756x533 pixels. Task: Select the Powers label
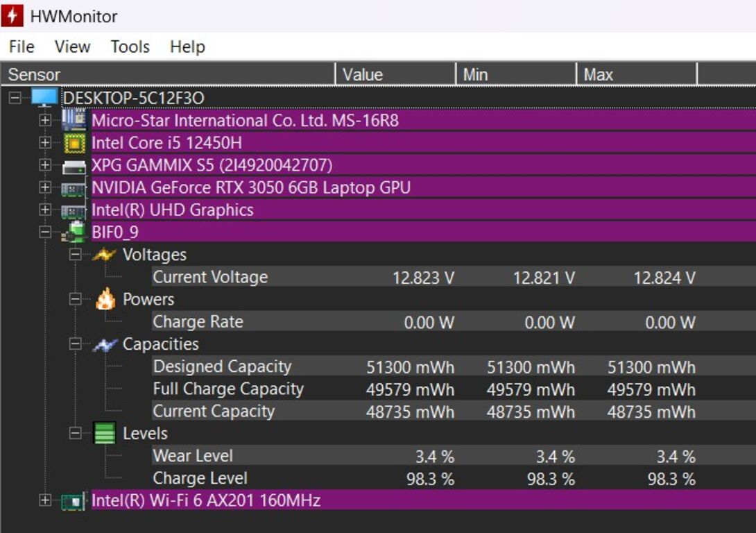click(148, 299)
